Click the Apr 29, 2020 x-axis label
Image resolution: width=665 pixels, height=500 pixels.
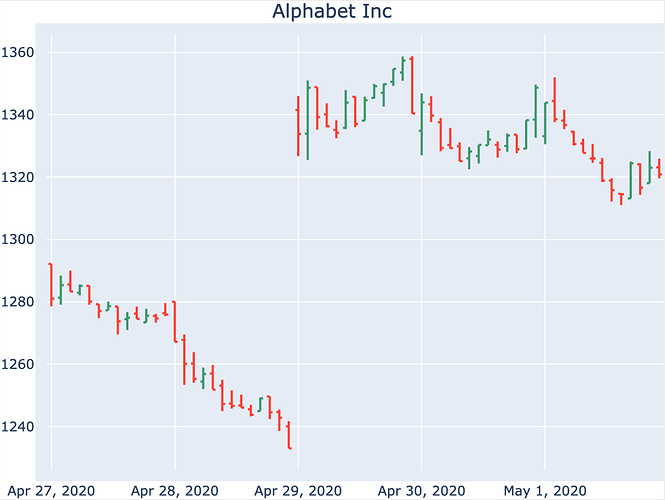(298, 490)
